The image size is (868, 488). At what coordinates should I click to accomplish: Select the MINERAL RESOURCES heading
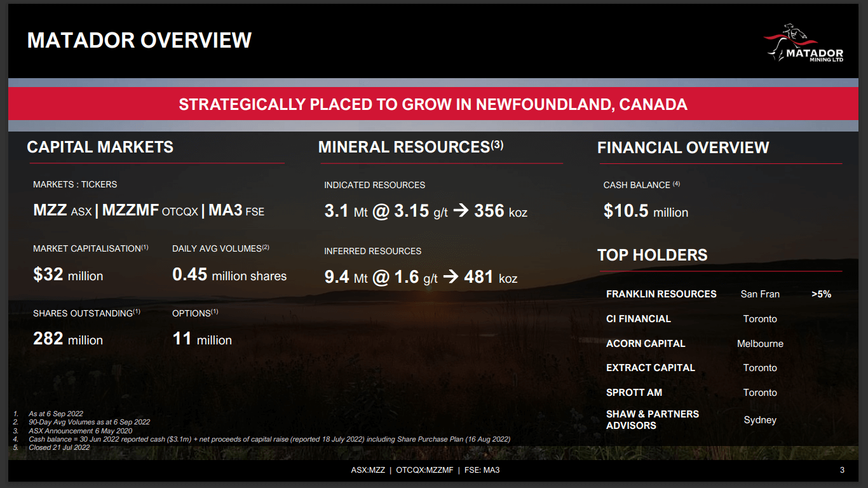pos(411,147)
